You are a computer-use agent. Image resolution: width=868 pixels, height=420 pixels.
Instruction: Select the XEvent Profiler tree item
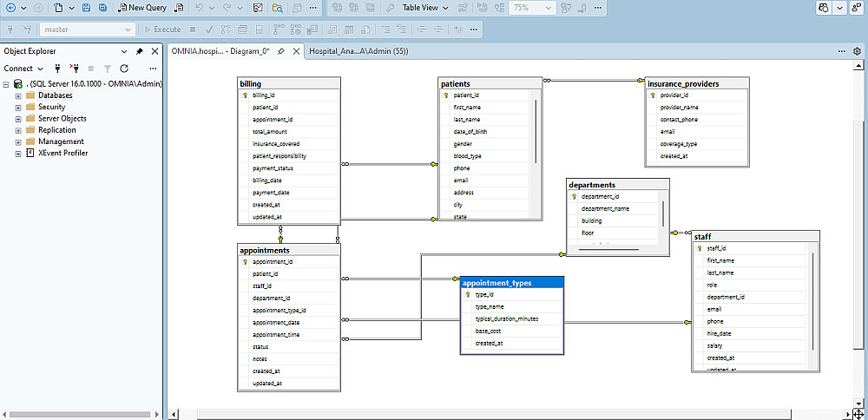tap(62, 154)
